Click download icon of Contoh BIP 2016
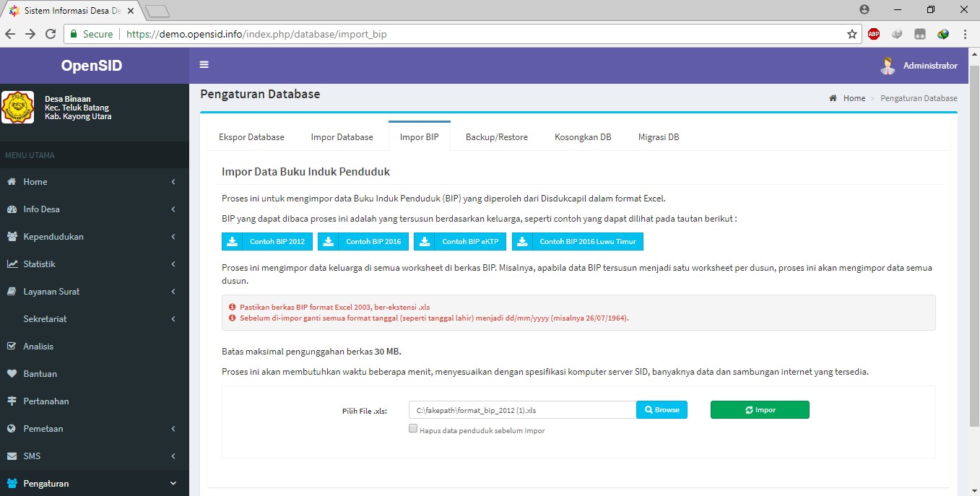Screen dimensions: 980x496 pyautogui.click(x=328, y=242)
